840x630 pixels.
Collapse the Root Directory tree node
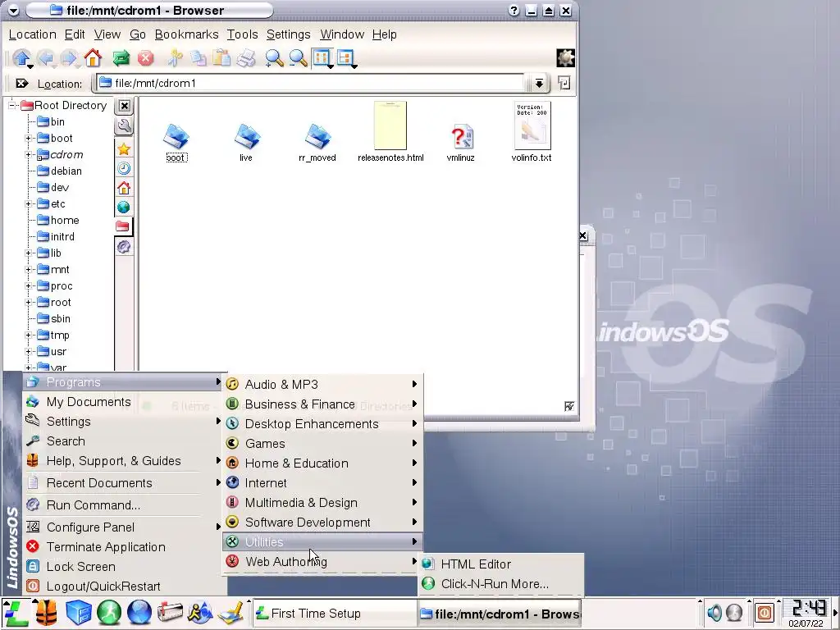click(11, 106)
